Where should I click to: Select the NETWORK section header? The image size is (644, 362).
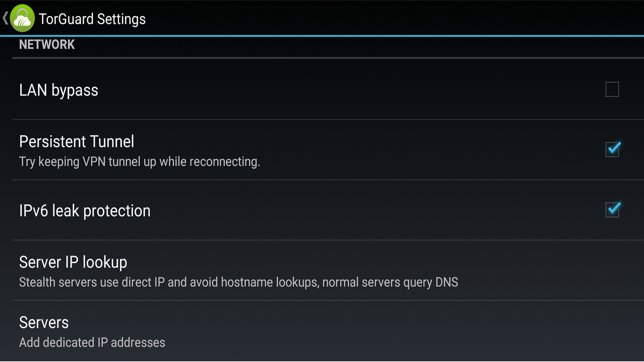coord(47,45)
